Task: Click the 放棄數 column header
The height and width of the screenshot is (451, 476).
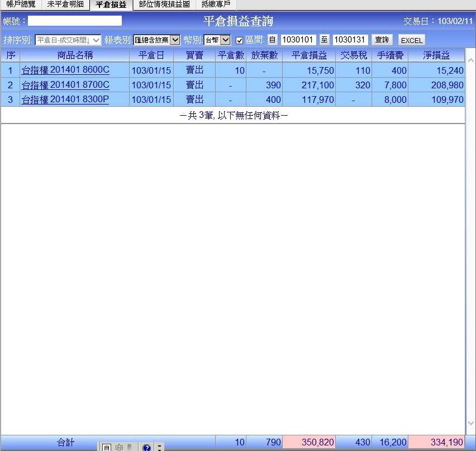Action: click(x=264, y=55)
